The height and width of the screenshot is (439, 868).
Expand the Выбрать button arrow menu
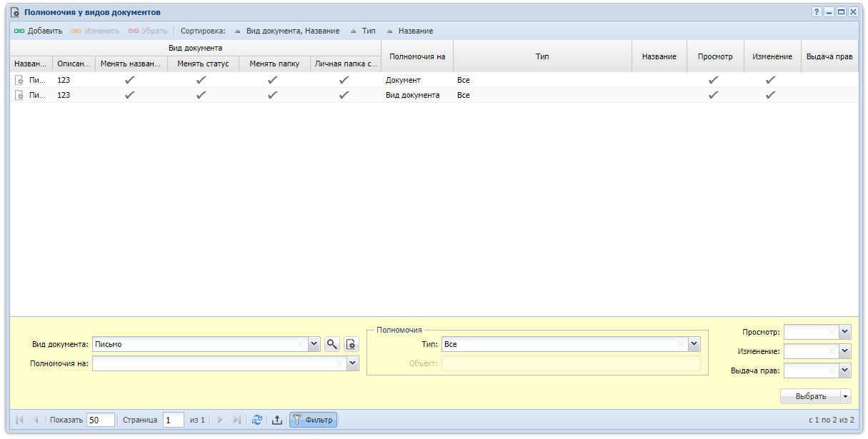click(847, 396)
